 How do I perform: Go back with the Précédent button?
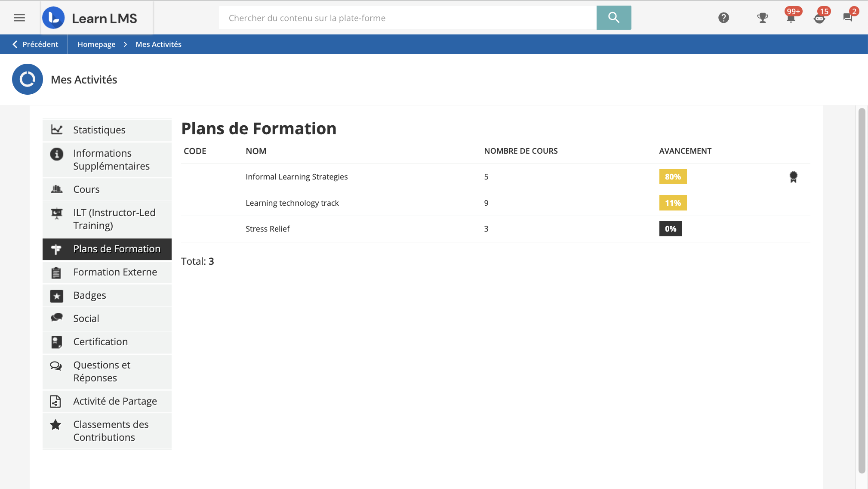(35, 44)
